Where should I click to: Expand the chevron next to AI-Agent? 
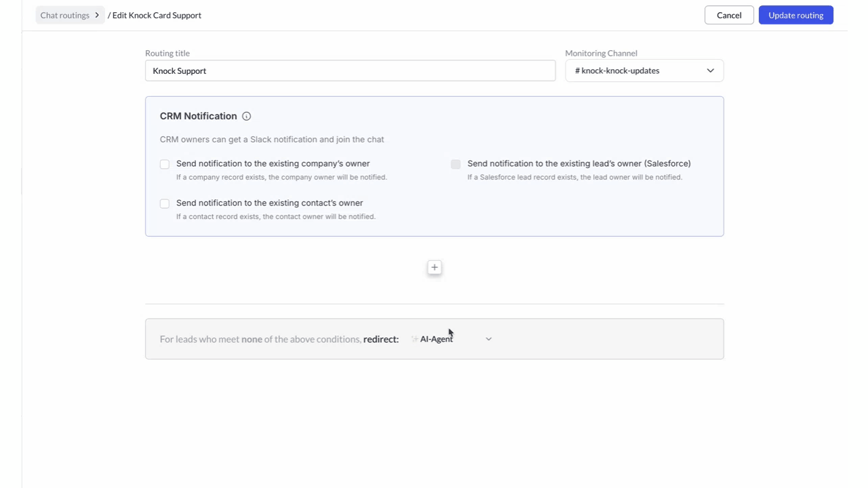pyautogui.click(x=488, y=339)
